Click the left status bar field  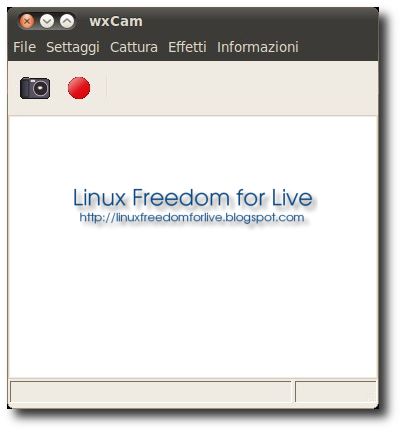151,392
